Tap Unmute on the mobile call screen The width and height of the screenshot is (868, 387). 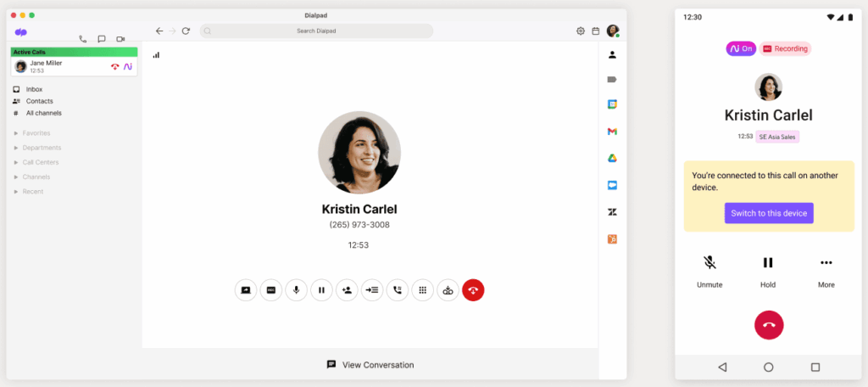coord(709,272)
